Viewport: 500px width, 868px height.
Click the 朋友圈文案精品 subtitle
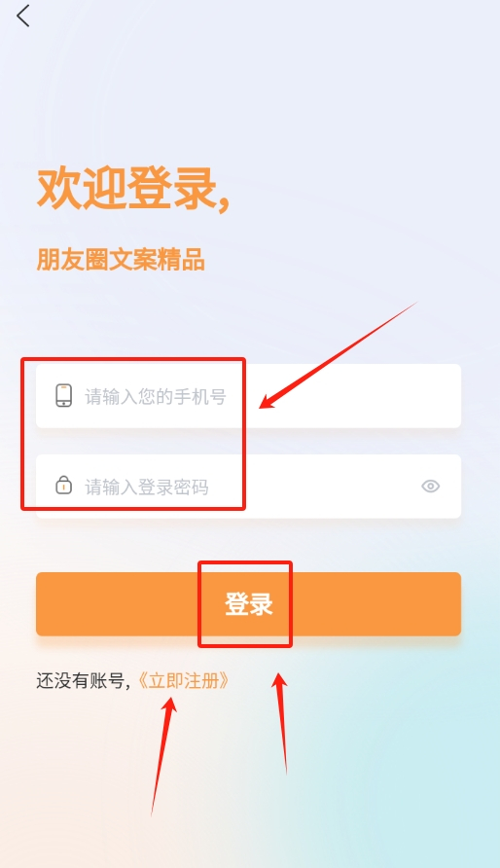click(x=121, y=260)
